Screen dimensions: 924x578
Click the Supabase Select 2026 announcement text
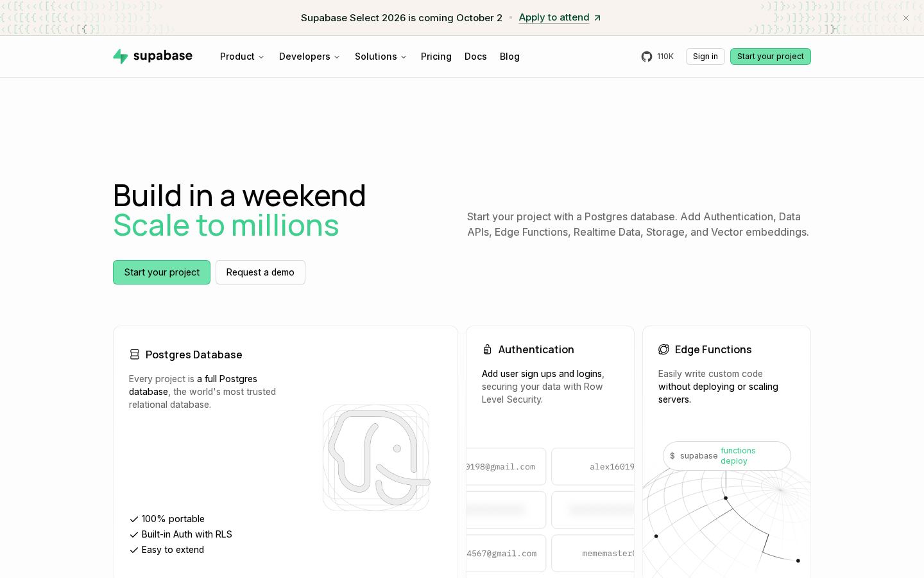click(402, 18)
